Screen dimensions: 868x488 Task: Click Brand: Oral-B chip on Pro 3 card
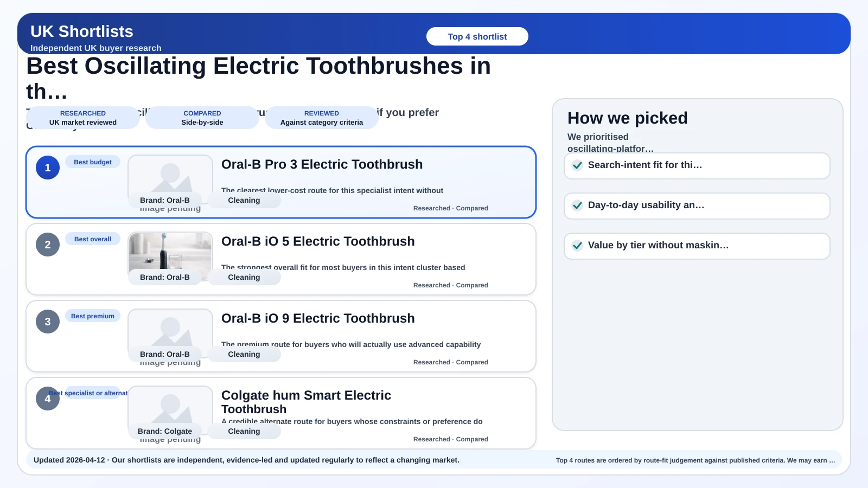click(x=165, y=200)
